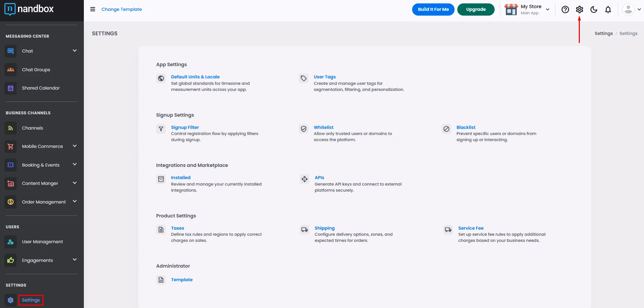Select Settings in the sidebar
The image size is (644, 308).
[31, 300]
